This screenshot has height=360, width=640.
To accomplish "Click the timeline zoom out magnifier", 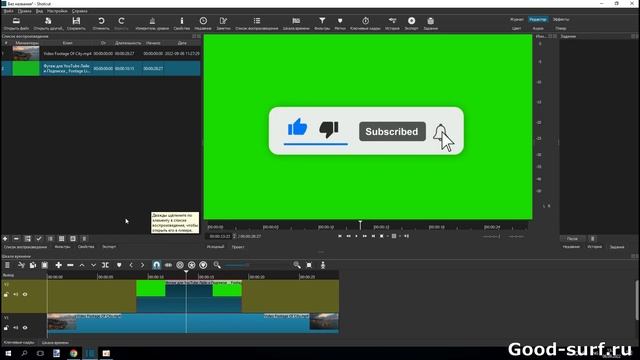I will click(x=217, y=265).
